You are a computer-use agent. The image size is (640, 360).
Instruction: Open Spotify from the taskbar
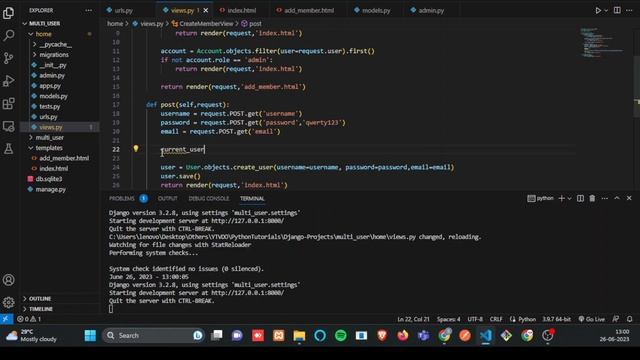click(340, 336)
